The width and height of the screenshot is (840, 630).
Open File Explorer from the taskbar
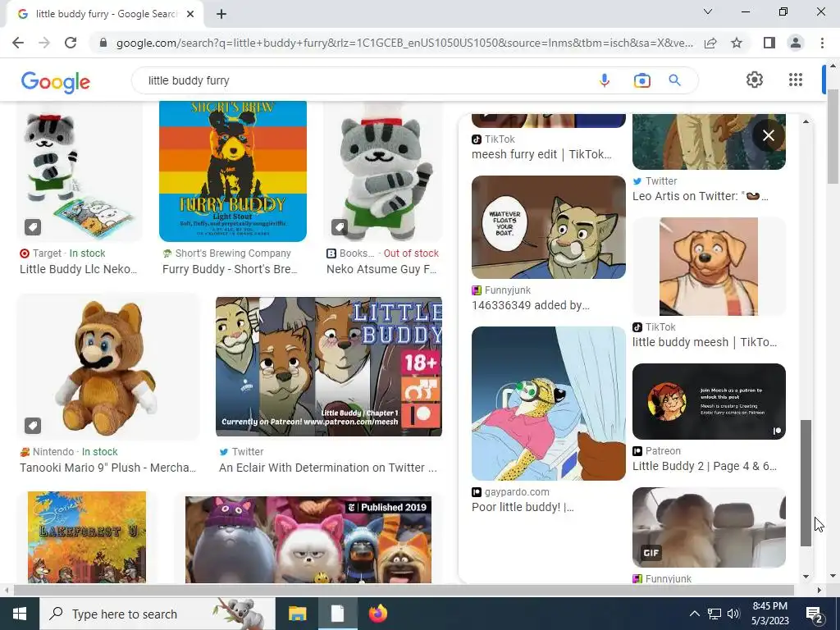coord(297,614)
